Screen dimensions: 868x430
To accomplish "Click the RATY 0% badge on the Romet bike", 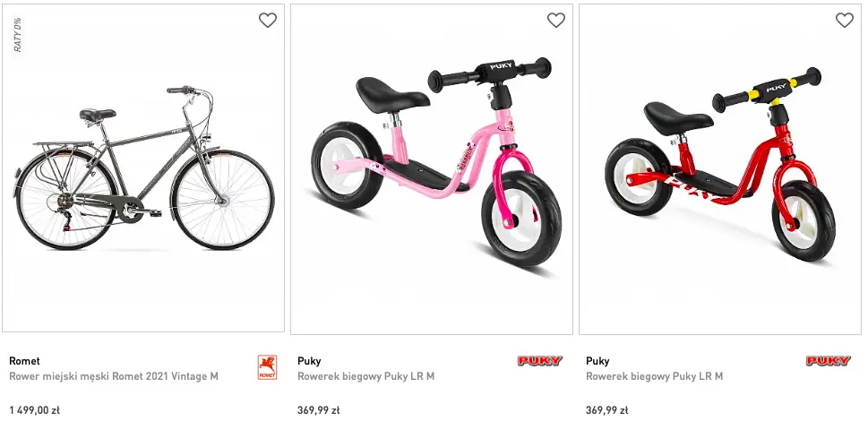I will click(x=18, y=35).
